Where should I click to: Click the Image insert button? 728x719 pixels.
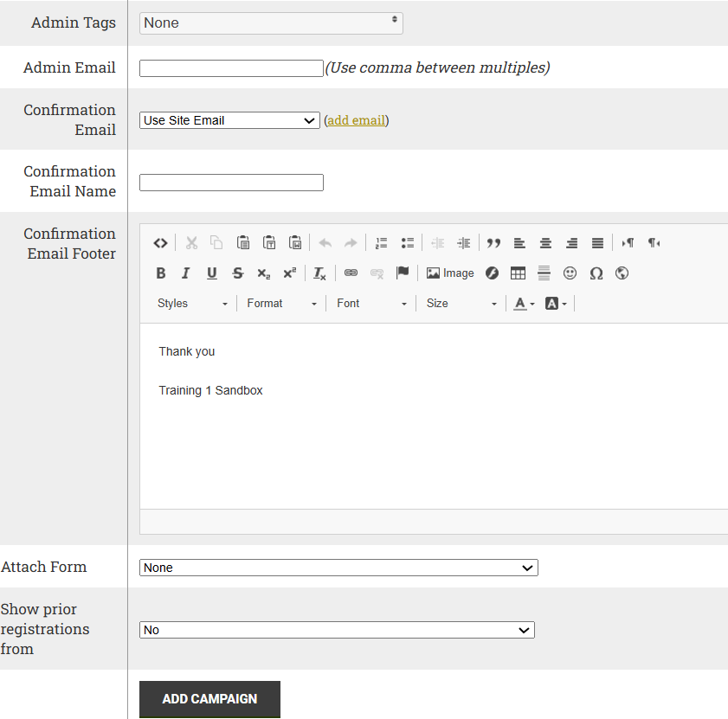click(450, 273)
